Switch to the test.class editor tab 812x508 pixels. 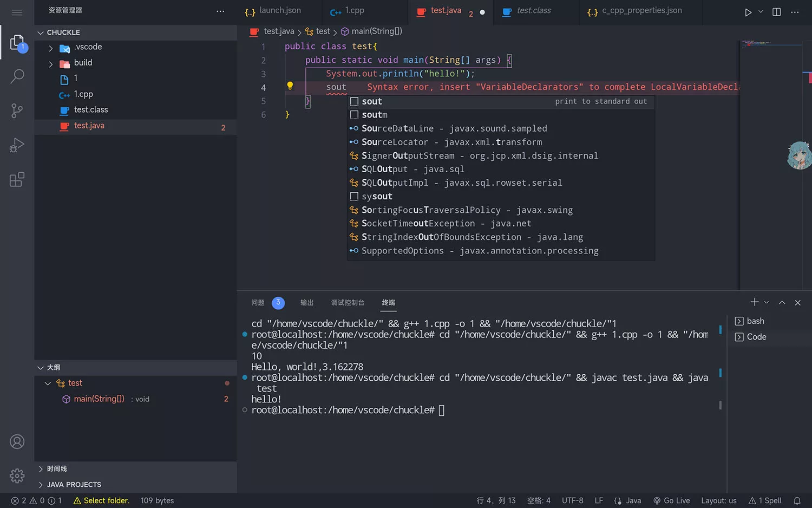533,12
